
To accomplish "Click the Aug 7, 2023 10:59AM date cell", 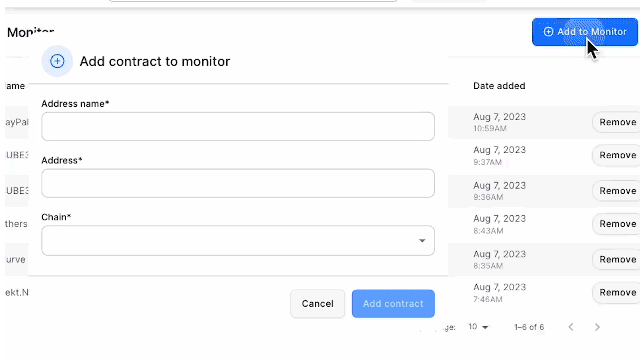I will 500,122.
